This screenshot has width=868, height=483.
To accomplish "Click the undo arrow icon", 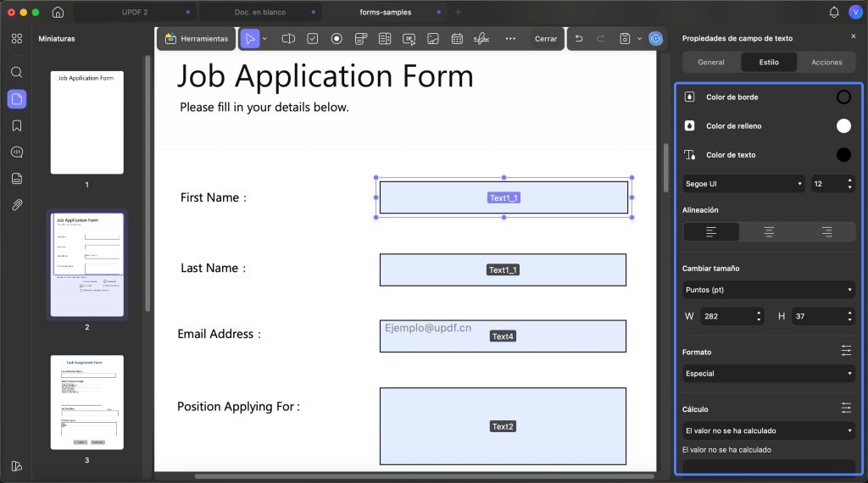I will 579,39.
